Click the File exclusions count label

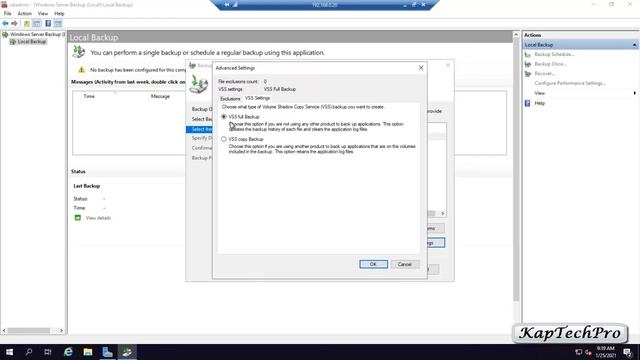(x=238, y=82)
